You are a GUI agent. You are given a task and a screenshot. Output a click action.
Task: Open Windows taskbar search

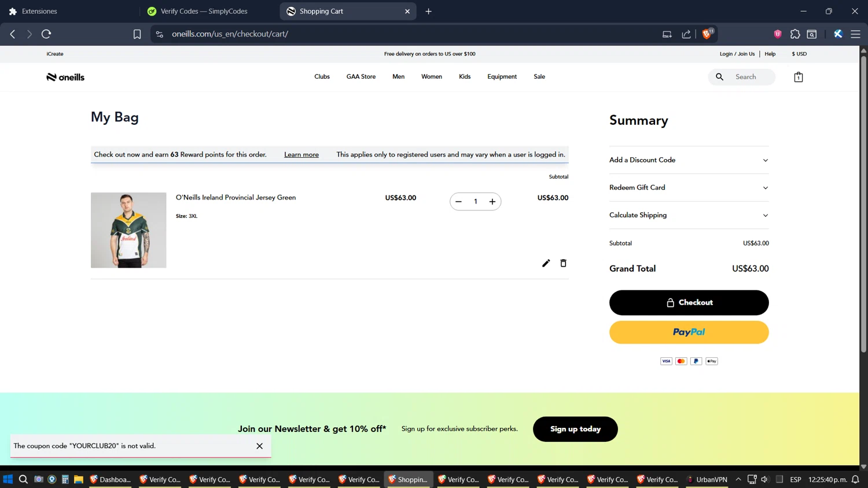23,479
